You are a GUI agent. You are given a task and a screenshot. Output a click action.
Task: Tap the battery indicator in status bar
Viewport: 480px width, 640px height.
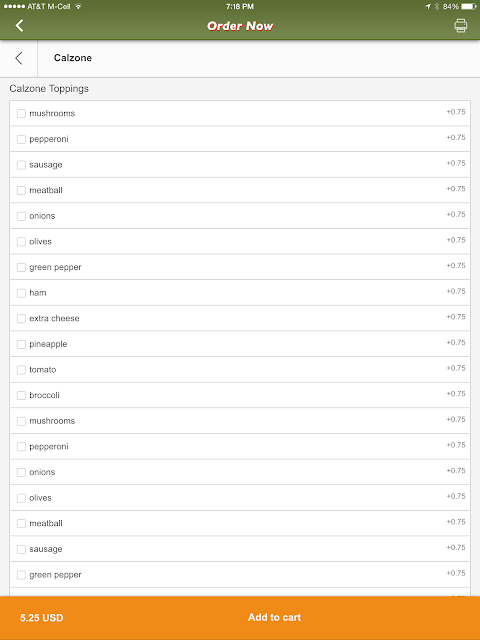[x=469, y=7]
